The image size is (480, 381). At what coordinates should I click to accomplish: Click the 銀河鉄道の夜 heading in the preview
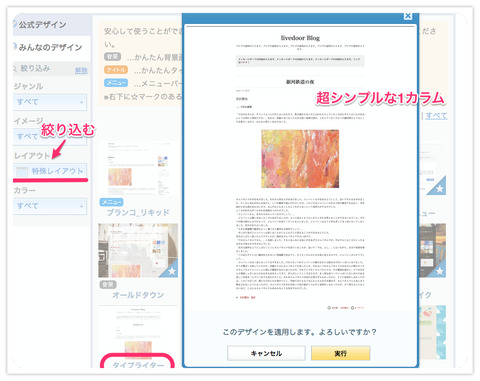300,82
